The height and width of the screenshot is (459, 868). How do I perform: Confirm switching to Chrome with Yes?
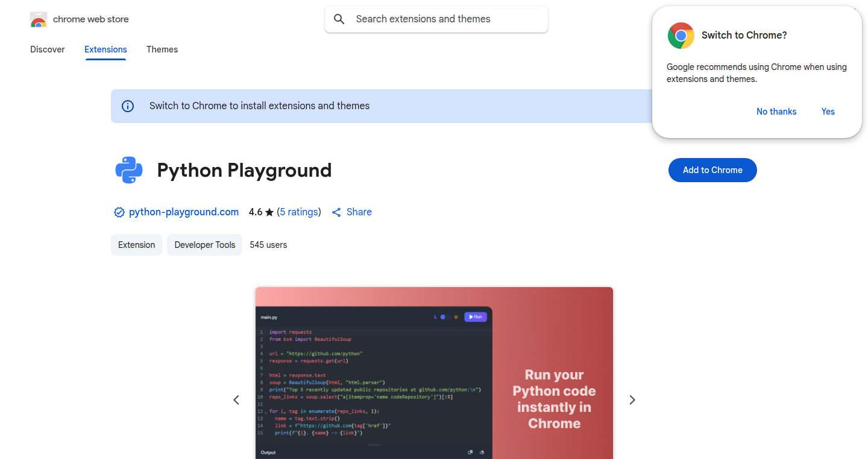pyautogui.click(x=828, y=112)
